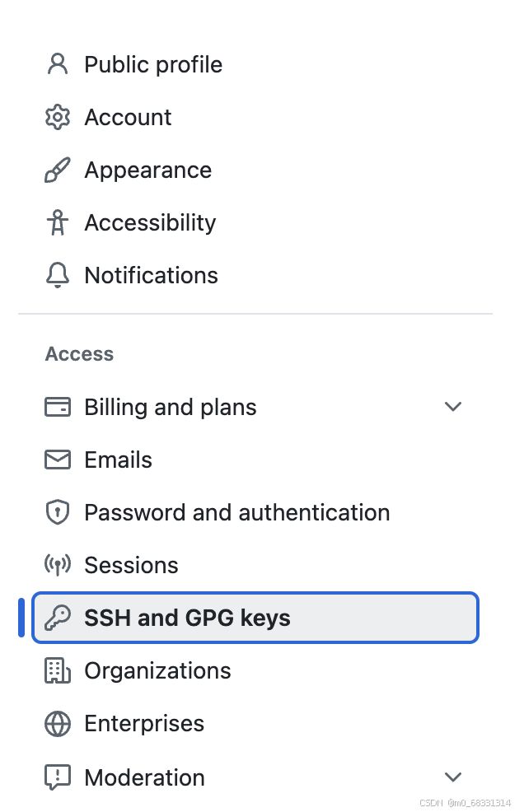The width and height of the screenshot is (524, 812).
Task: Click the gear icon next to Account
Action: (x=58, y=117)
